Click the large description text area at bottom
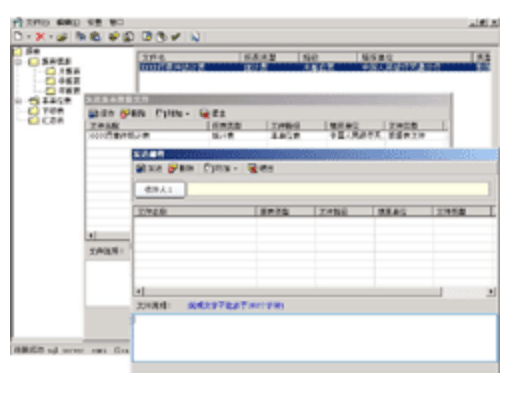The width and height of the screenshot is (520, 400). 315,338
